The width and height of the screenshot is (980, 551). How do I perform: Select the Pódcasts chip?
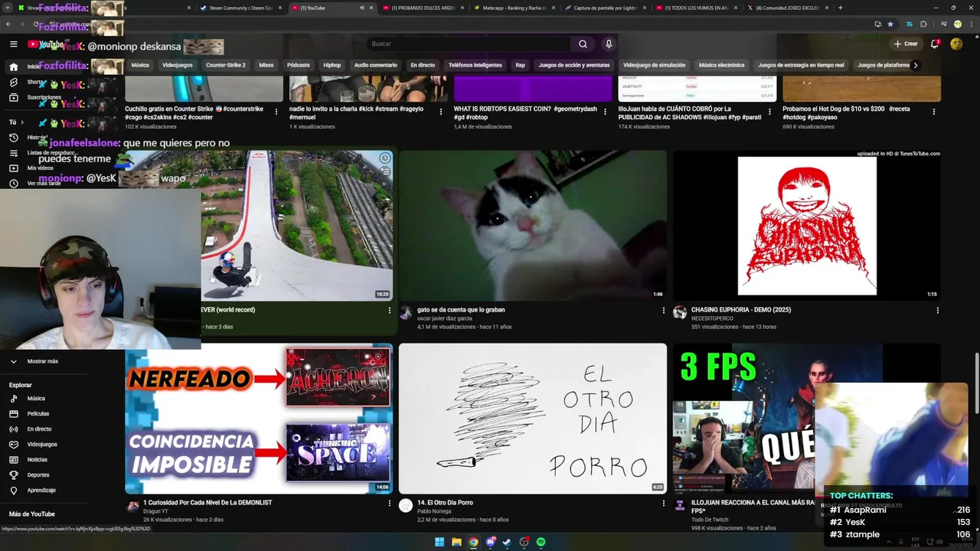pyautogui.click(x=299, y=65)
